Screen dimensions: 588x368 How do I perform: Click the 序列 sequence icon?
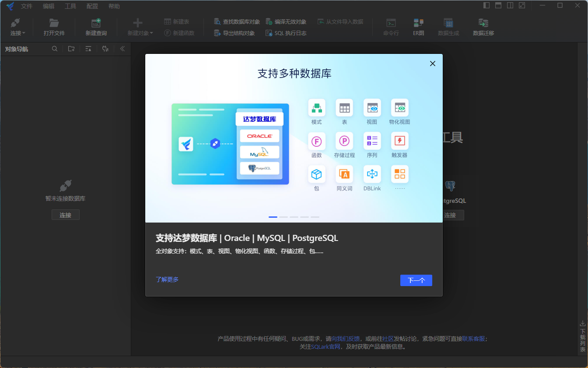pyautogui.click(x=372, y=141)
